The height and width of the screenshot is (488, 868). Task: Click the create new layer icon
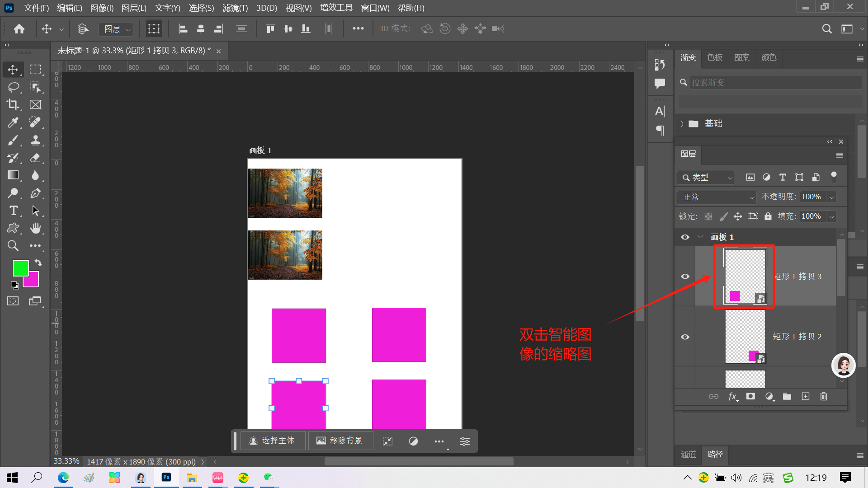806,396
